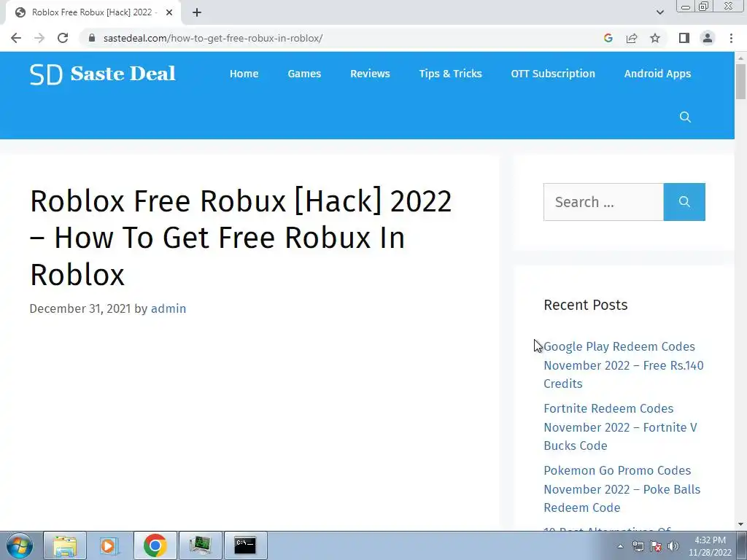Open the Home menu item
The width and height of the screenshot is (747, 560).
pos(244,74)
